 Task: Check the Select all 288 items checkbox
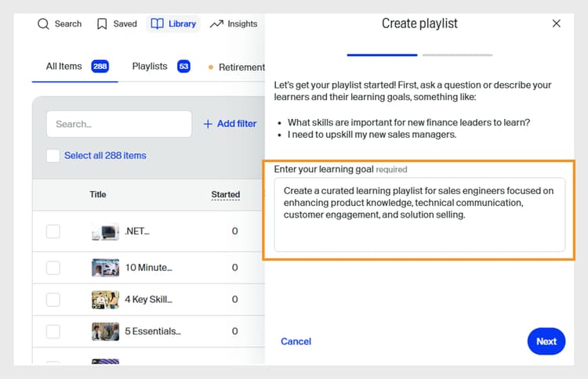(x=53, y=156)
